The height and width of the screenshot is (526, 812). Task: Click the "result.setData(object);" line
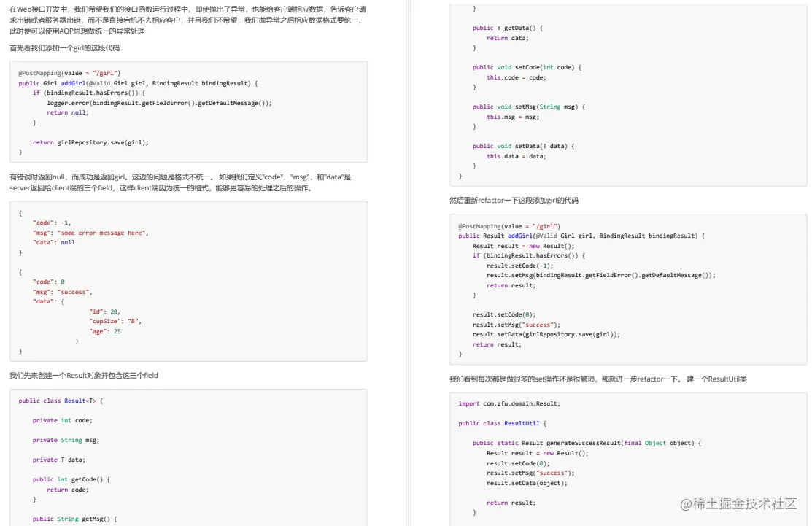click(x=527, y=483)
